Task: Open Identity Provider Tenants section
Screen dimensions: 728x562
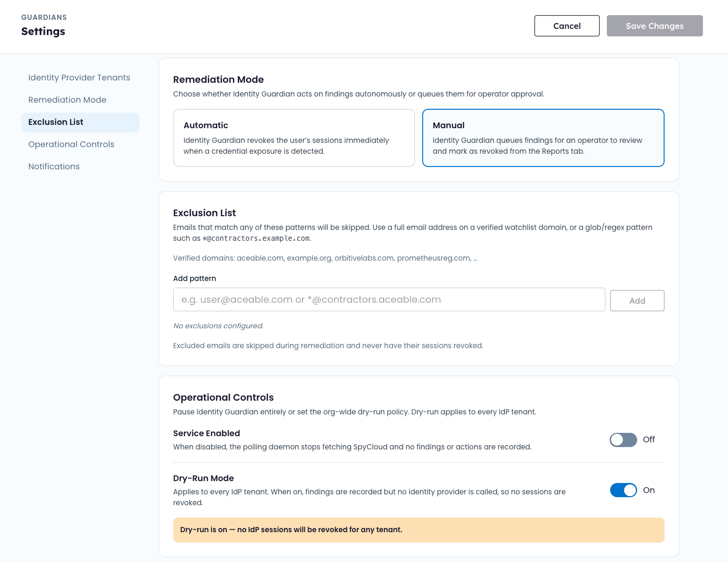Action: [80, 78]
